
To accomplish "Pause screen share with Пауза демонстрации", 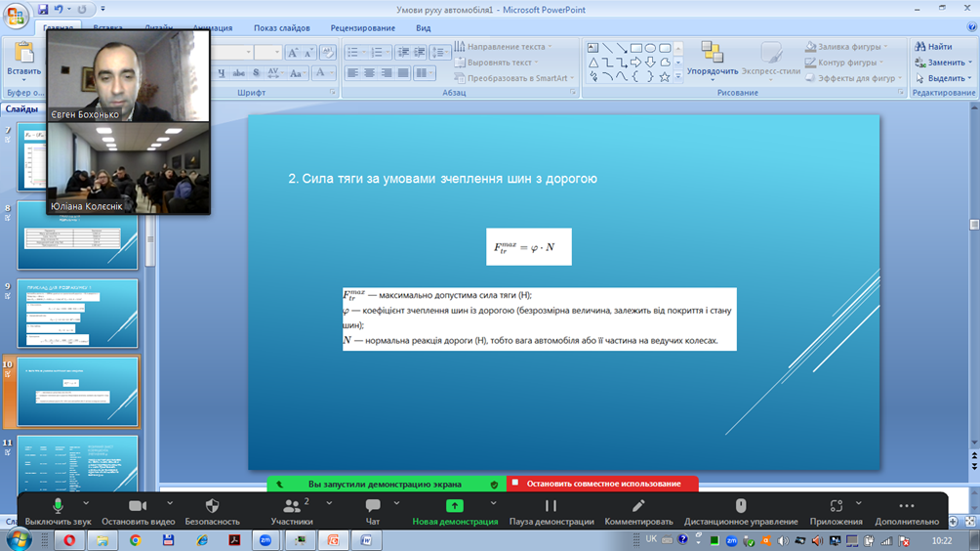I will pos(551,507).
